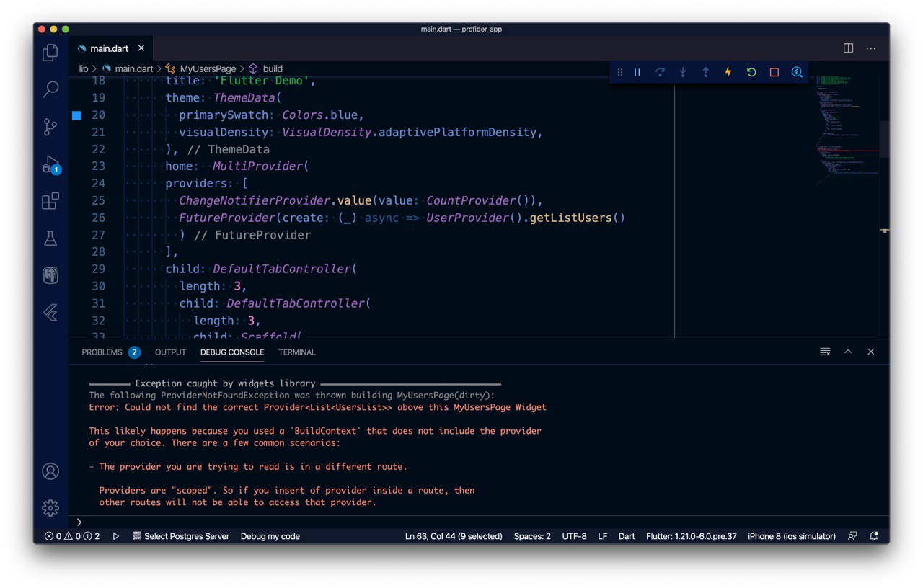Click line number 26 in gutter
The width and height of the screenshot is (923, 588).
point(98,218)
